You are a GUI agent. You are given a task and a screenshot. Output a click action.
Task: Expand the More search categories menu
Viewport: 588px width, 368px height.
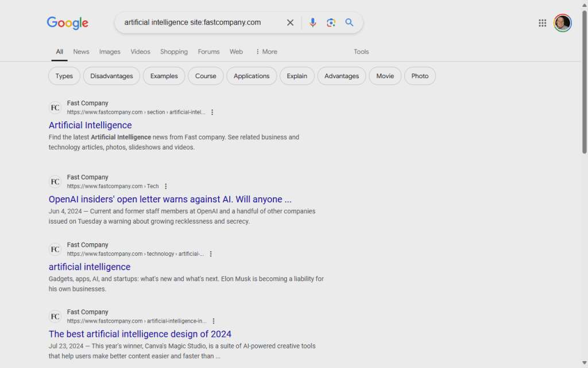[x=266, y=52]
